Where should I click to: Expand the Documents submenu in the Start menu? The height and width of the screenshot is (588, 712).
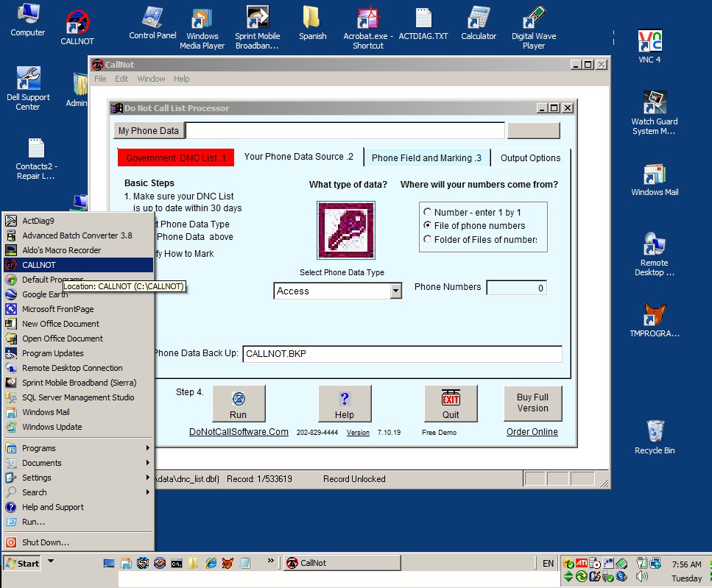[77, 463]
